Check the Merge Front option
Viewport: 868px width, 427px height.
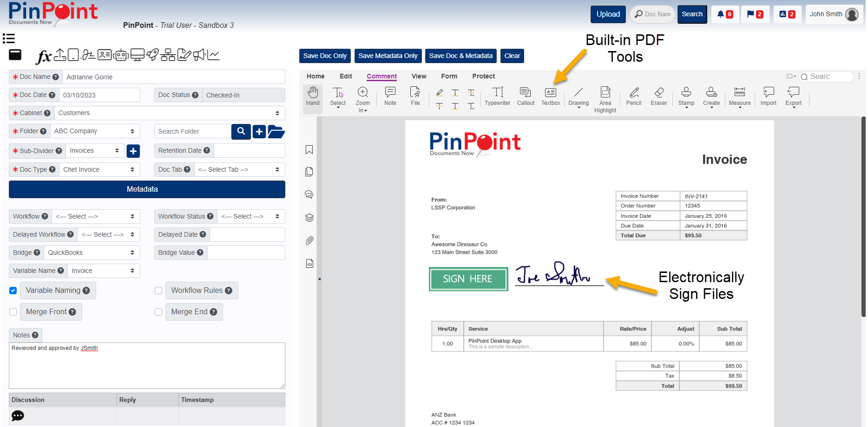[x=13, y=311]
